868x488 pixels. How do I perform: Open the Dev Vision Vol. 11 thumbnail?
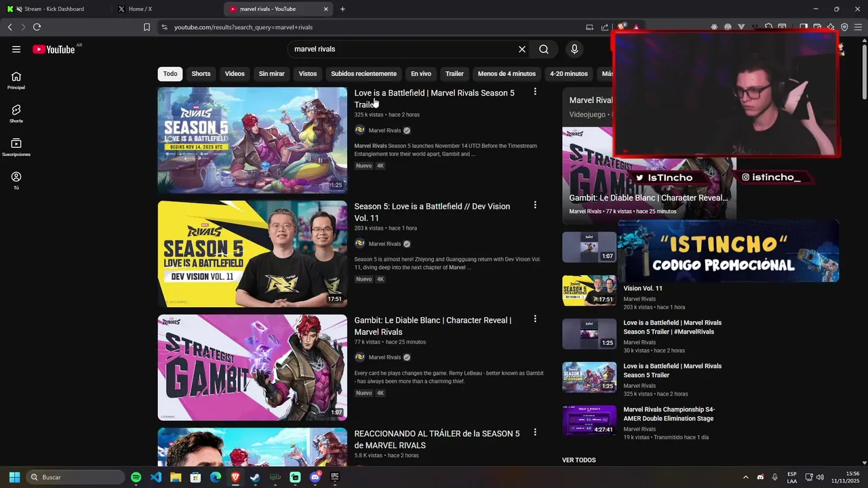[x=252, y=253]
